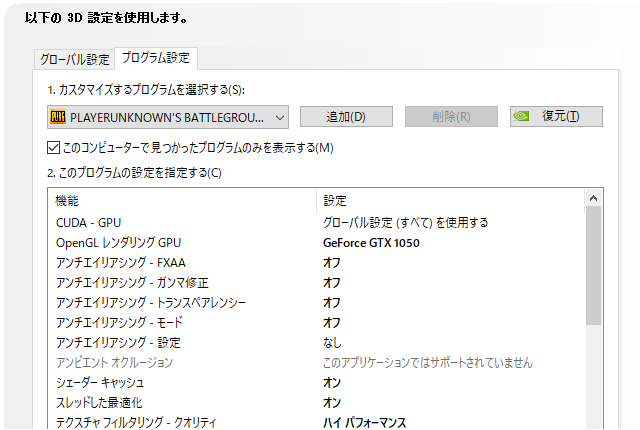Switch to the グローバル設定 tab

[x=74, y=60]
